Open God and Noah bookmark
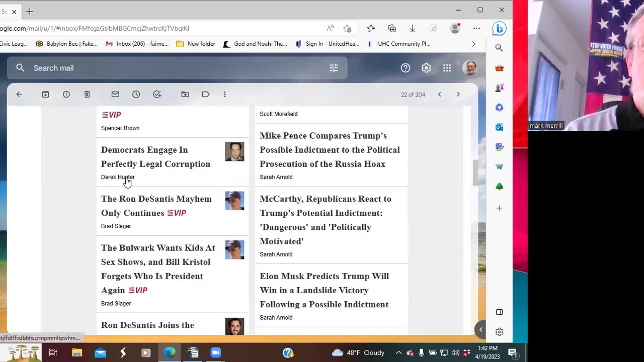 pyautogui.click(x=255, y=44)
